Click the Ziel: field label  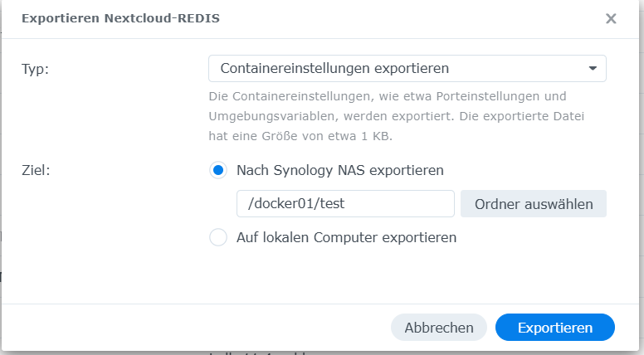coord(35,171)
